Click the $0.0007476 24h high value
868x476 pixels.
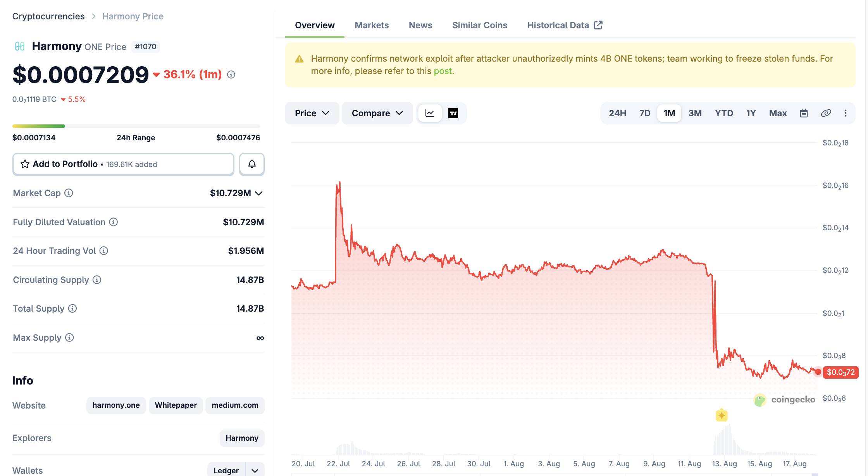(238, 138)
